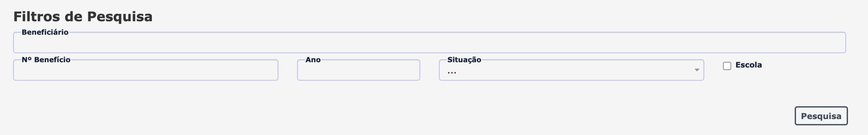Open the Situação combo box
The width and height of the screenshot is (868, 135).
tap(571, 70)
